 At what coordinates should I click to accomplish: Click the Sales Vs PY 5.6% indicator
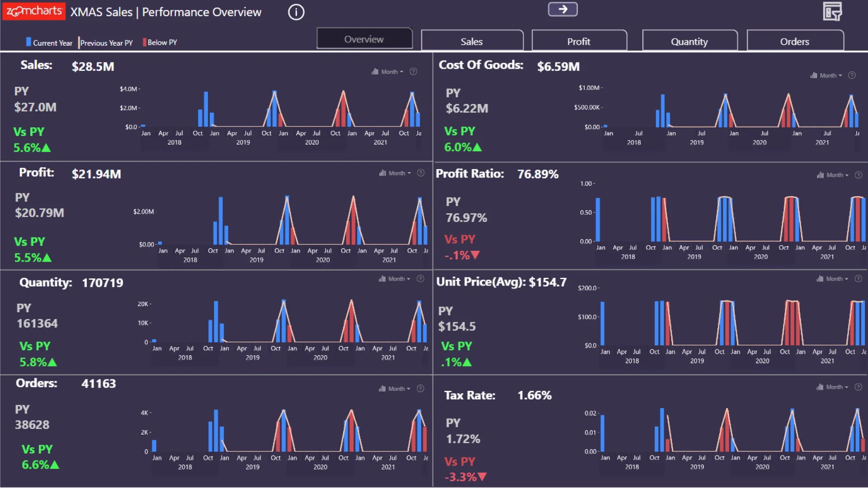click(x=32, y=147)
